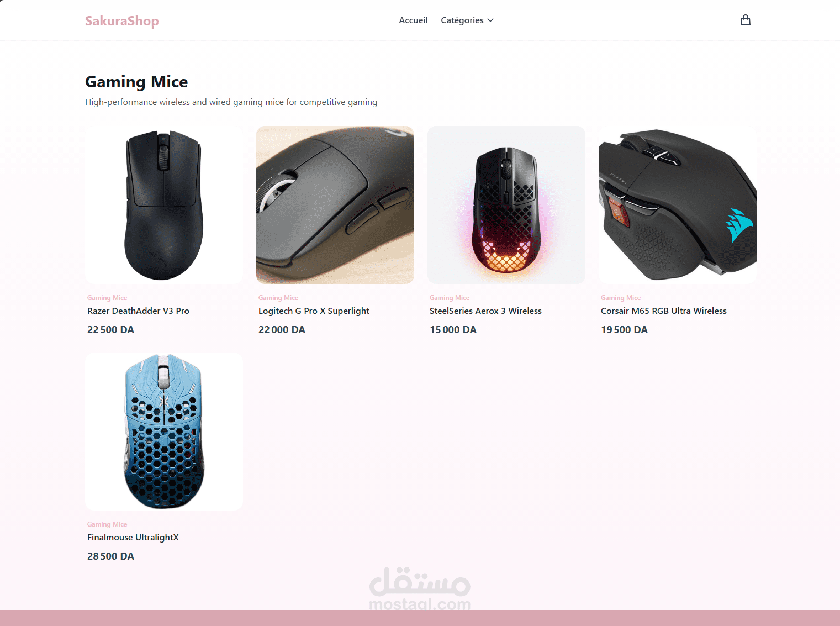The width and height of the screenshot is (840, 626).
Task: Select the SteelSeries Aerox 3 Wireless title
Action: point(485,311)
